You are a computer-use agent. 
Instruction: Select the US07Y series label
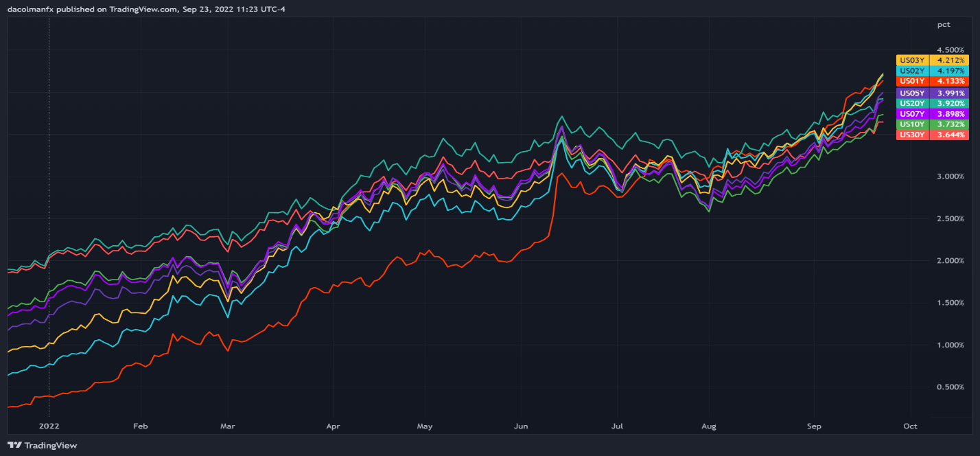(x=913, y=114)
